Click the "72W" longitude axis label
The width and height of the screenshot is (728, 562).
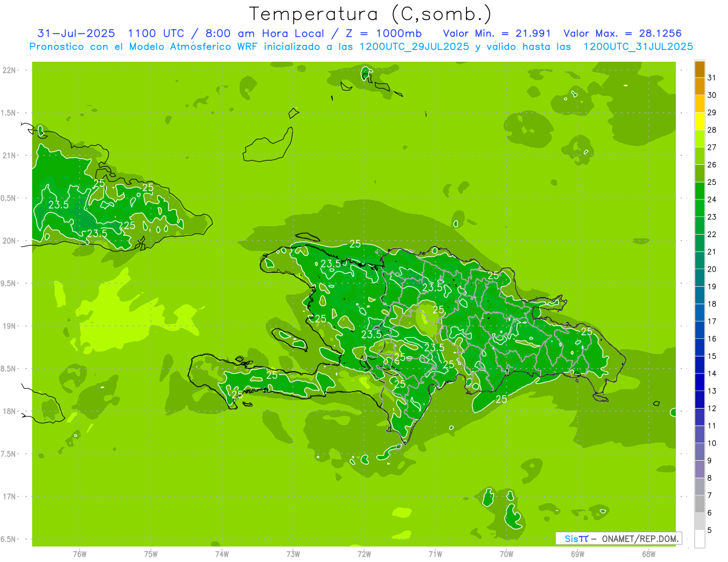[x=364, y=554]
